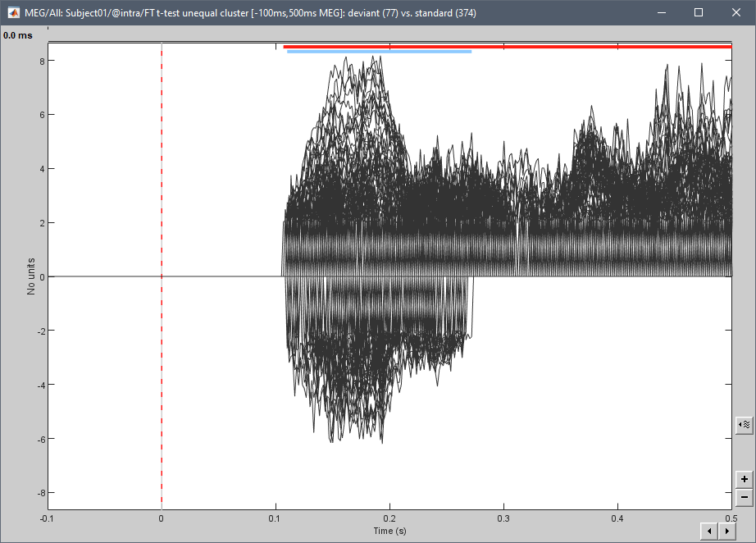756x543 pixels.
Task: Click the -6 tick label on y-axis
Action: [x=41, y=440]
